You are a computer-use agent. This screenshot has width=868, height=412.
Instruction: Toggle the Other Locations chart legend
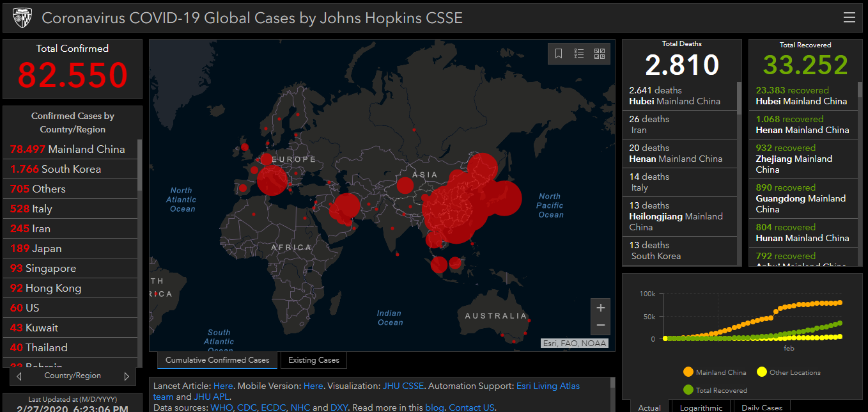point(788,372)
